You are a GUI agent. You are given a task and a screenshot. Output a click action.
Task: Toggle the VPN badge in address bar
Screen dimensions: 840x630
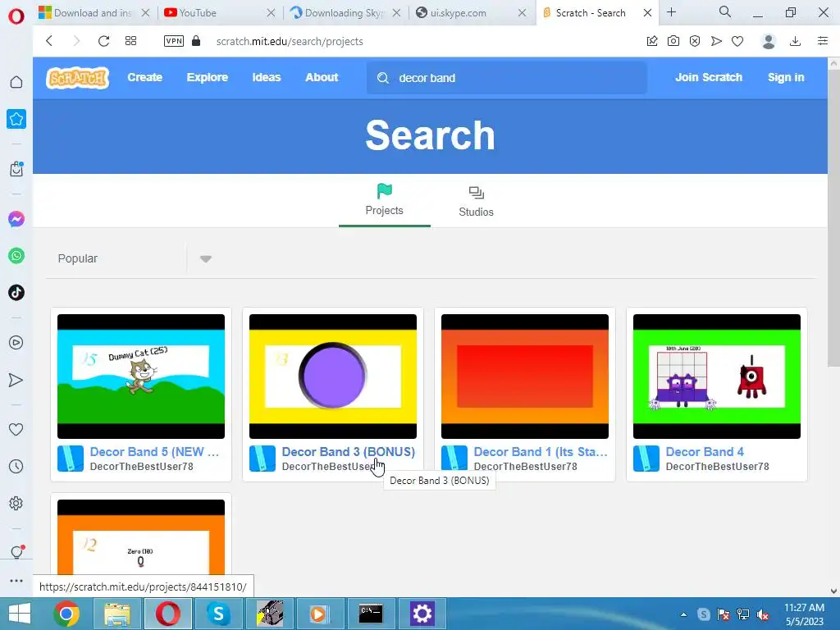point(174,41)
